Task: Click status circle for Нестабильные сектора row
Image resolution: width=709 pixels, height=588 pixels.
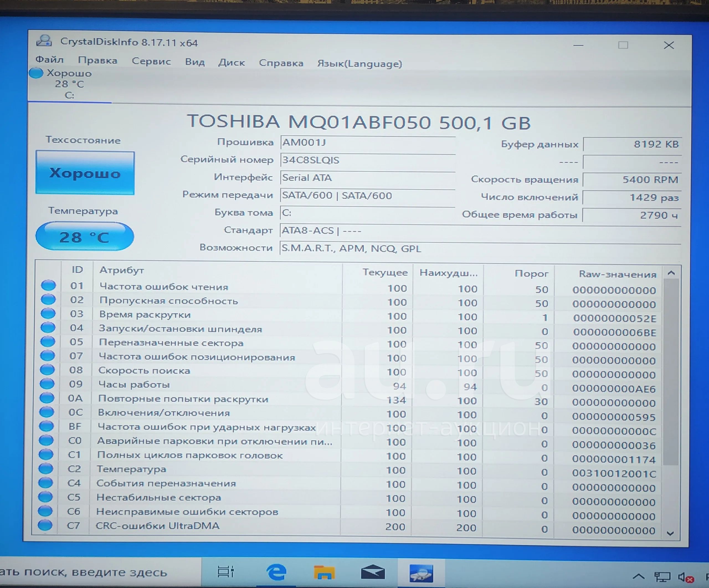Action: tap(46, 497)
